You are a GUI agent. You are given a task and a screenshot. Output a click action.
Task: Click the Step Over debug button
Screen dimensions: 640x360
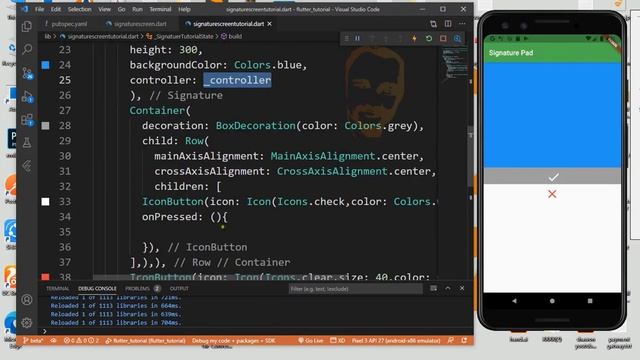coord(372,38)
